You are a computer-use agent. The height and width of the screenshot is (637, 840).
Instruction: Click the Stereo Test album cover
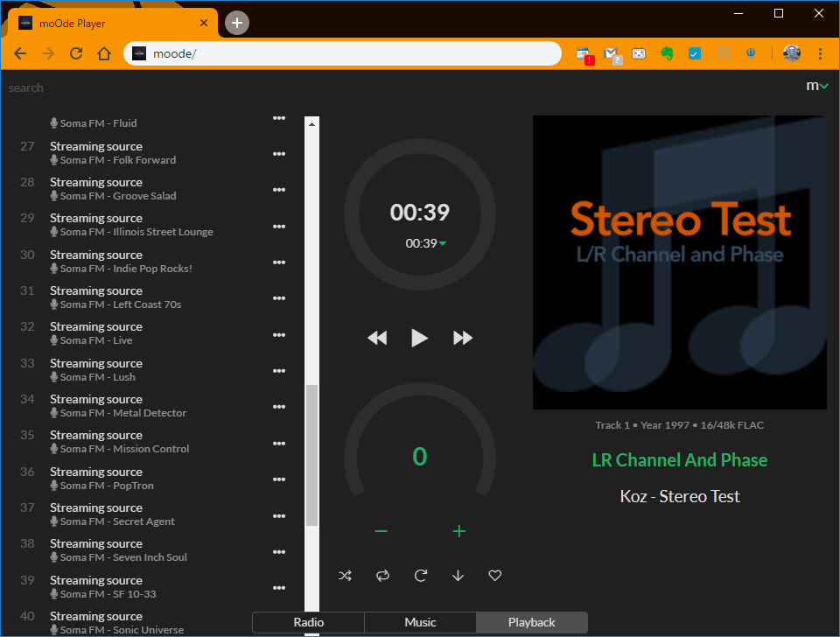(x=679, y=262)
